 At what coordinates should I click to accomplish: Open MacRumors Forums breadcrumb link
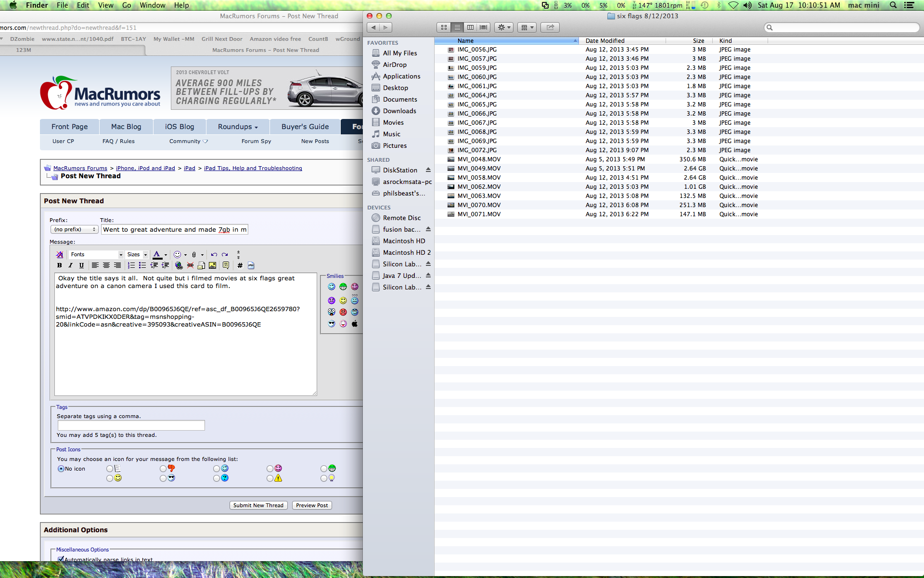pyautogui.click(x=80, y=168)
